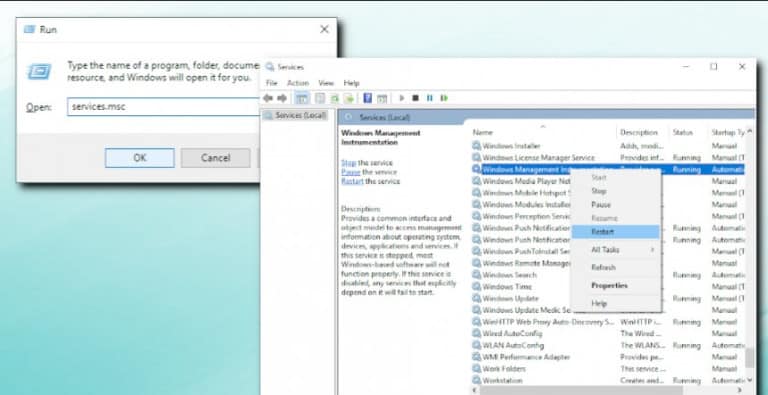Choose Restart from the context menu
Screen dimensions: 768x395
point(617,232)
